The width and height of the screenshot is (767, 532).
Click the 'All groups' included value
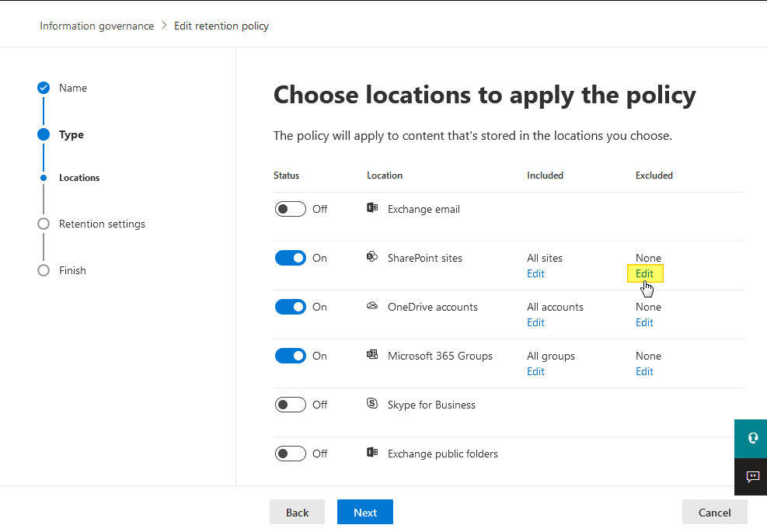point(551,356)
